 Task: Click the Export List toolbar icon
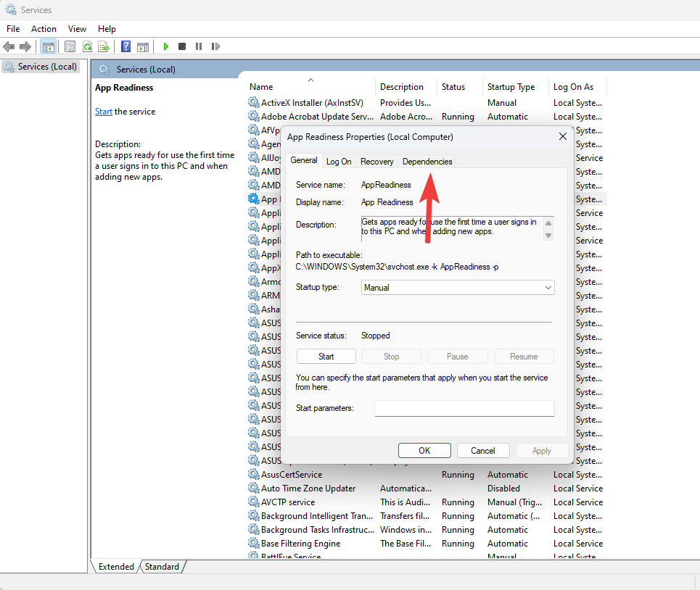tap(104, 46)
